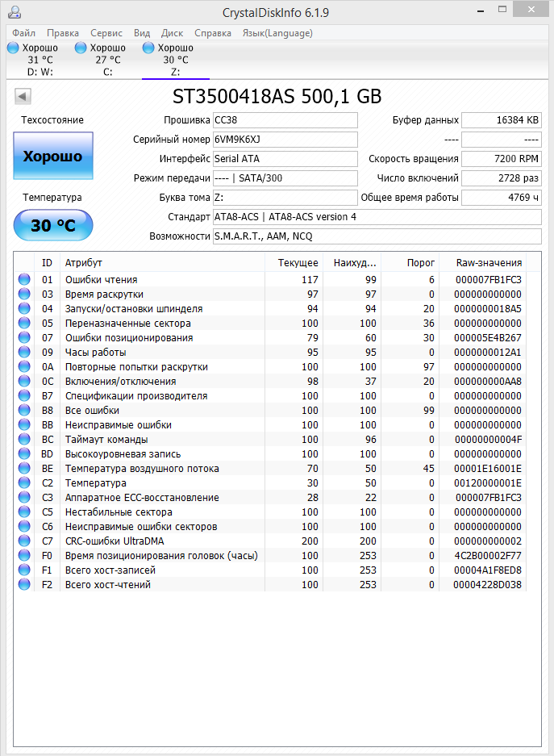Click the Наихуд... column header
554x756 pixels.
click(352, 263)
